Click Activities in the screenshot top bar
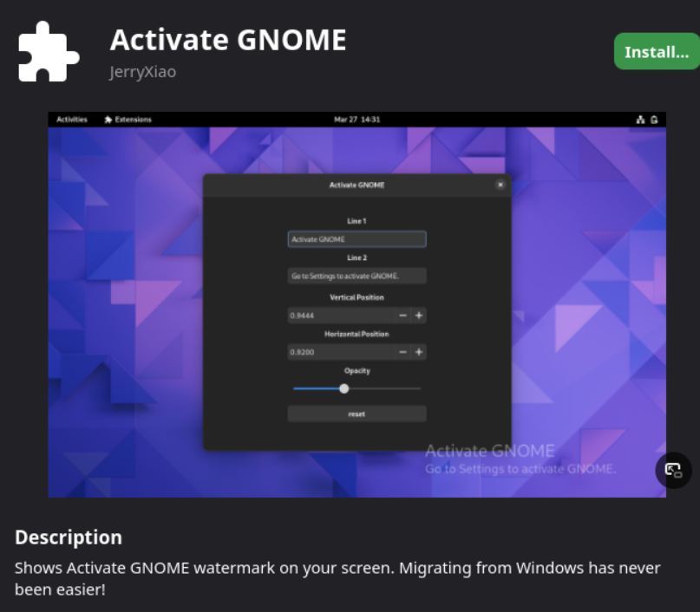This screenshot has width=700, height=612. tap(72, 120)
